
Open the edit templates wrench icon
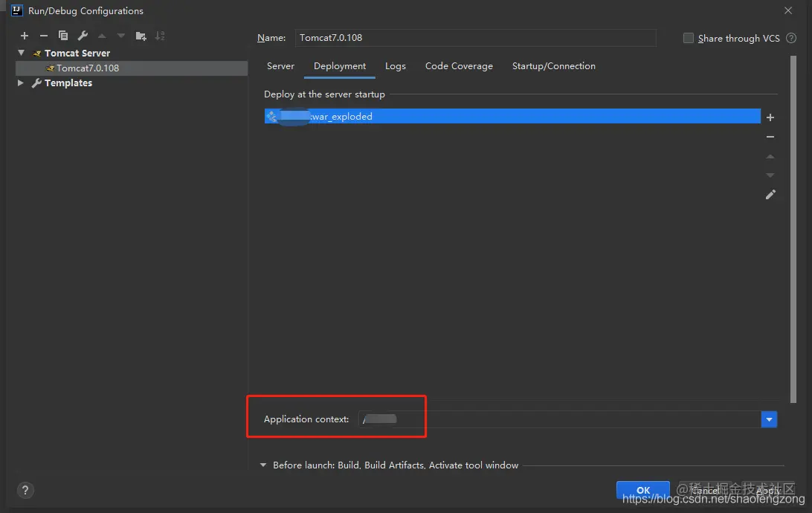pyautogui.click(x=83, y=36)
